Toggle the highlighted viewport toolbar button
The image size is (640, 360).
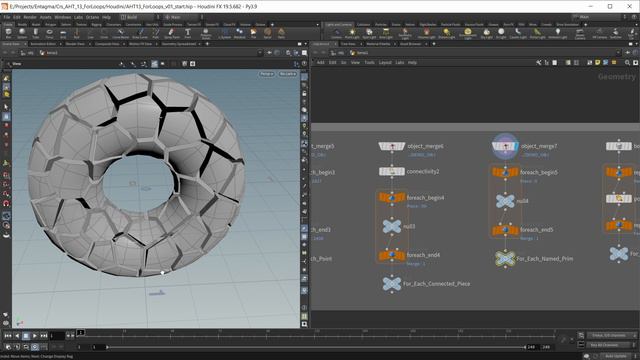pos(154,64)
